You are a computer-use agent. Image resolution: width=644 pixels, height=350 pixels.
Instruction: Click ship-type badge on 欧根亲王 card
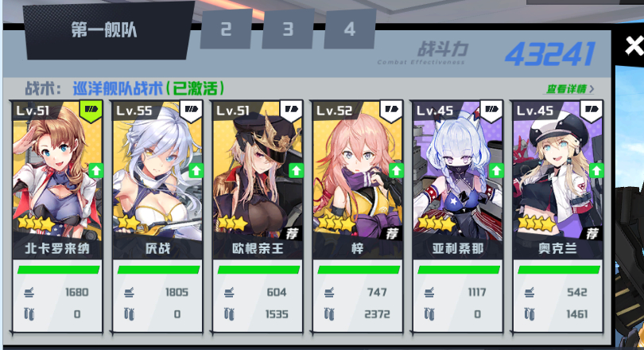291,111
